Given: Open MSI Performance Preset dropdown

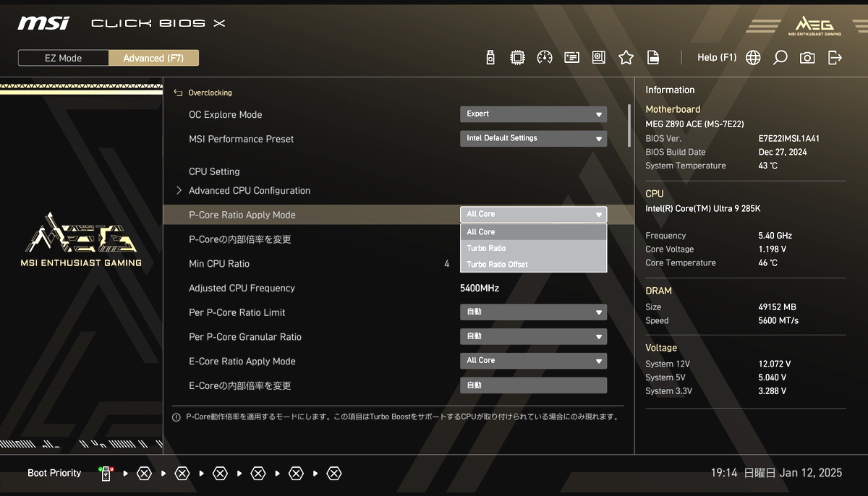Looking at the screenshot, I should tap(533, 138).
